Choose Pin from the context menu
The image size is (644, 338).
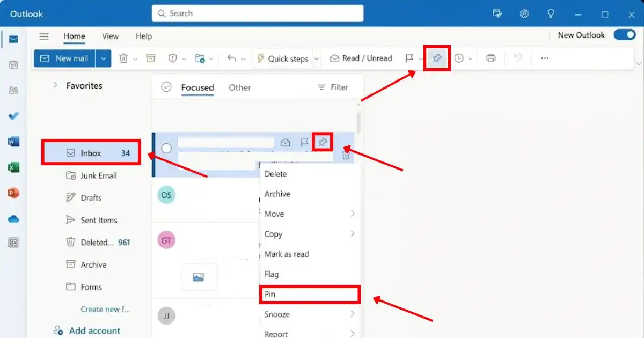tap(310, 295)
